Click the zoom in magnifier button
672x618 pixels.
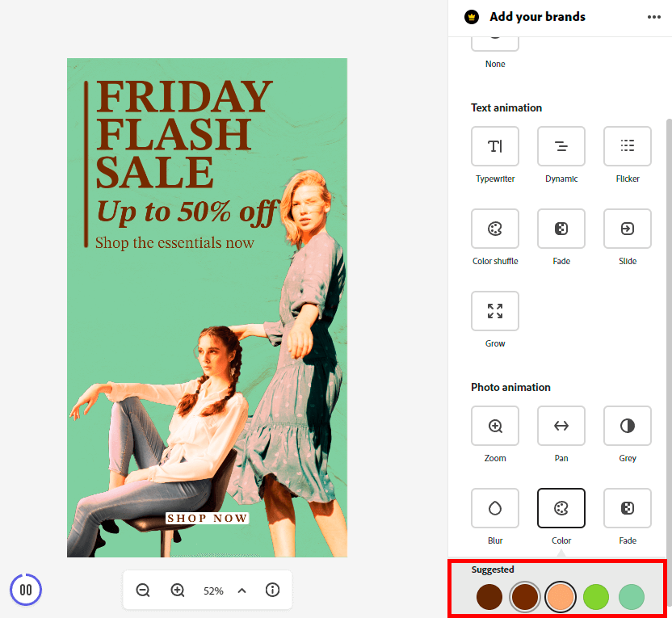178,591
